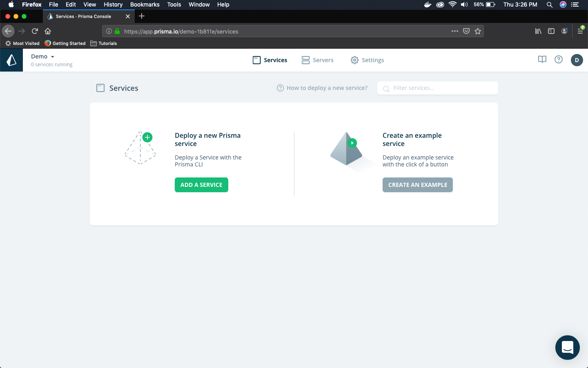Viewport: 588px width, 368px height.
Task: Switch to the Servers tab
Action: (x=318, y=60)
